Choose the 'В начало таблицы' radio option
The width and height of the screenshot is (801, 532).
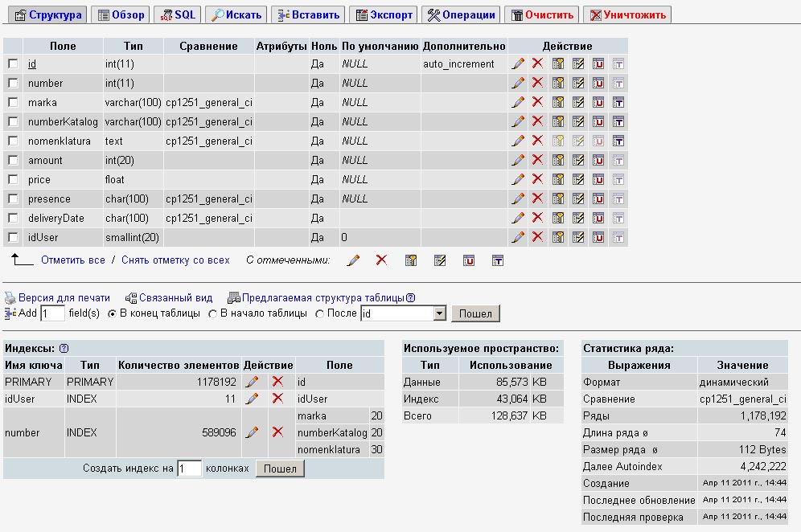point(213,313)
